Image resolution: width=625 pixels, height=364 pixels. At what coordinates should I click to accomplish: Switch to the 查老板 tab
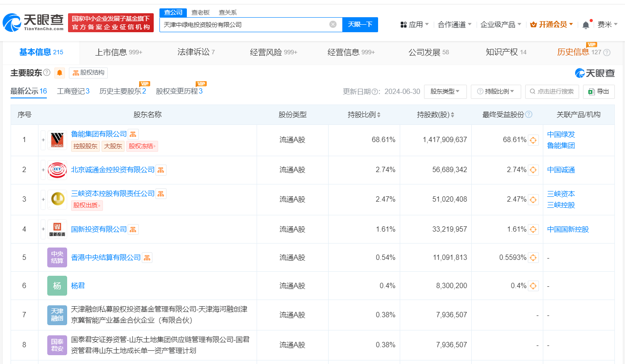(200, 12)
